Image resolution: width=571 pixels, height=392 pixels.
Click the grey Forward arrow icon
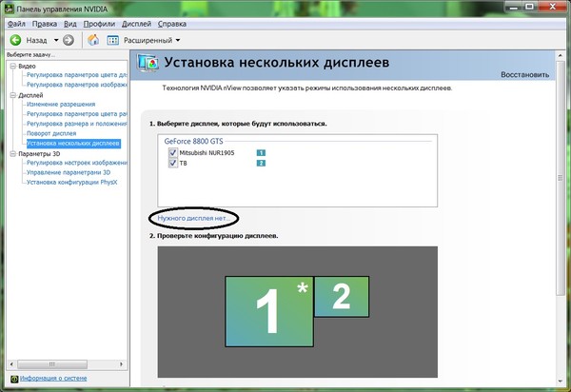69,40
